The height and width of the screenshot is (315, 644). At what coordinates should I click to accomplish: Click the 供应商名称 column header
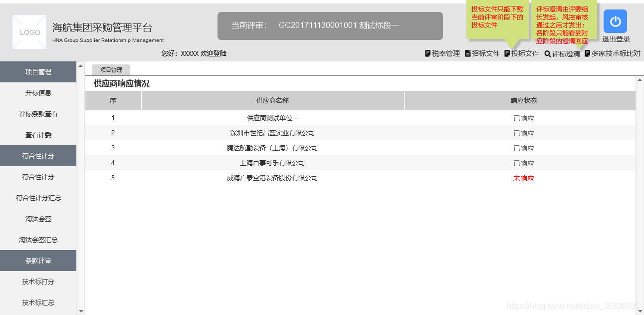[x=273, y=100]
